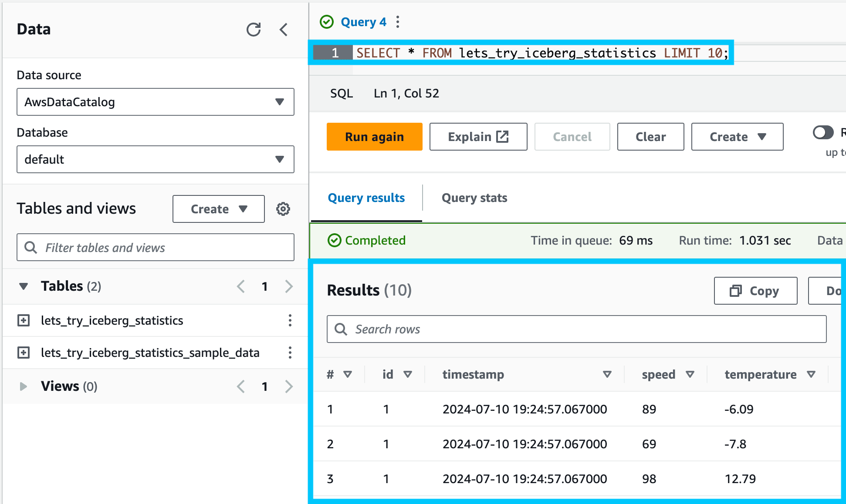The height and width of the screenshot is (504, 846).
Task: Sort results by speed column
Action: click(x=690, y=374)
